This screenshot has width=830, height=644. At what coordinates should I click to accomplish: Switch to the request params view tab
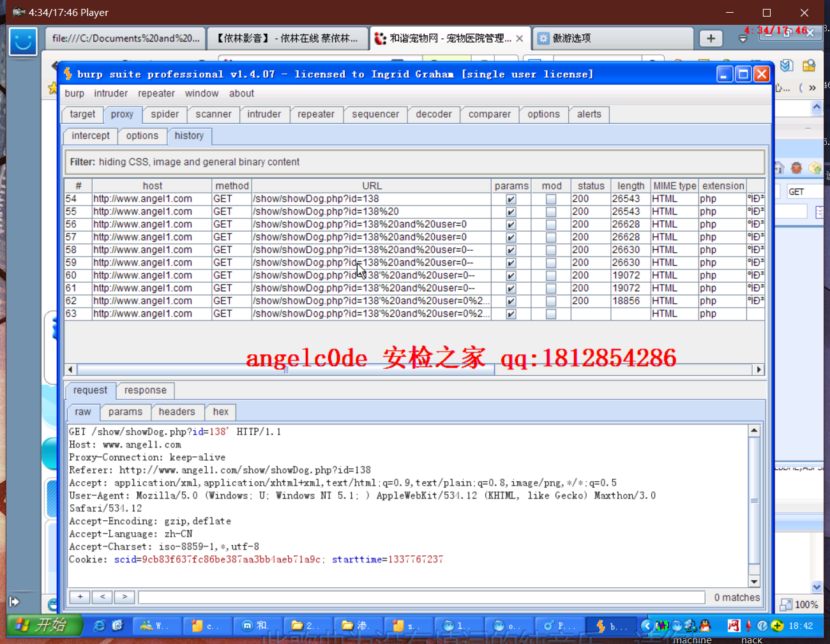click(x=125, y=412)
